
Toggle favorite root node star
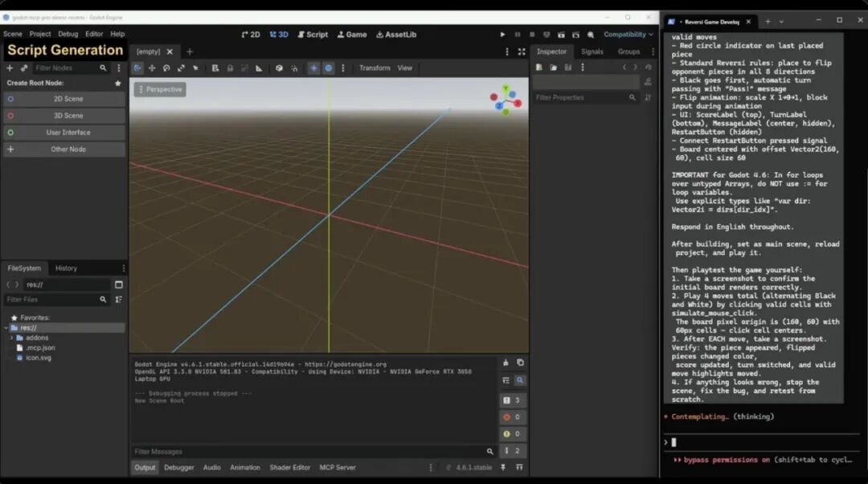pos(118,83)
